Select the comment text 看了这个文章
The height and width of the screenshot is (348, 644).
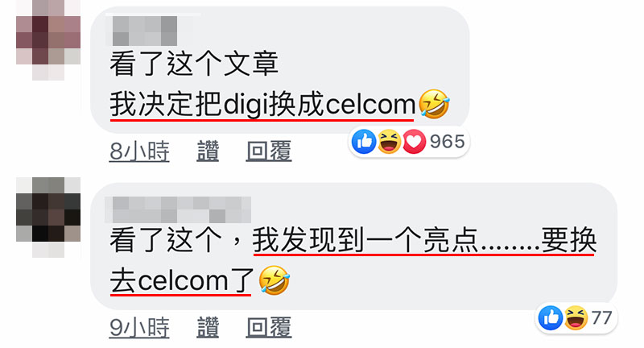click(194, 64)
